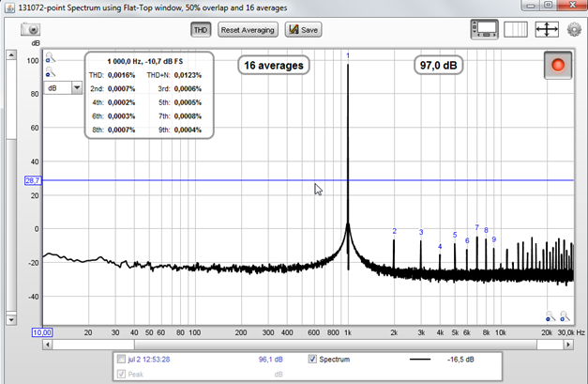
Task: Capture graph image with the camera icon
Action: point(30,29)
